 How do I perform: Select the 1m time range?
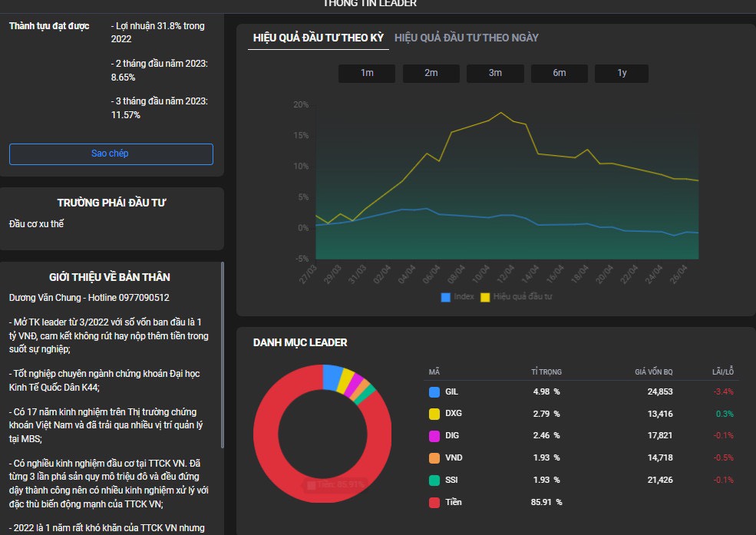[x=367, y=73]
